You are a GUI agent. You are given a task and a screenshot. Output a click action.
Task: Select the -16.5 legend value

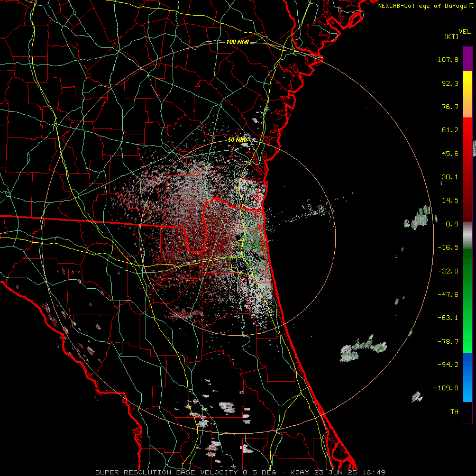pyautogui.click(x=448, y=248)
